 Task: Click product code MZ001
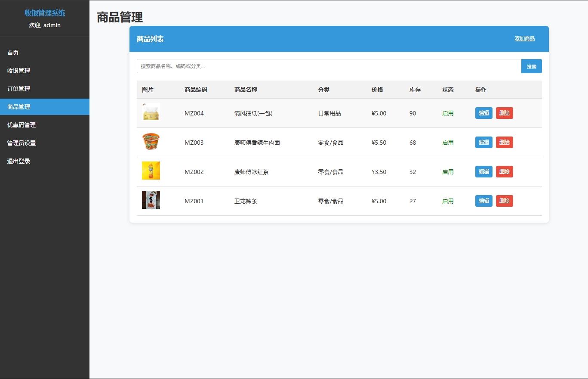tap(194, 201)
